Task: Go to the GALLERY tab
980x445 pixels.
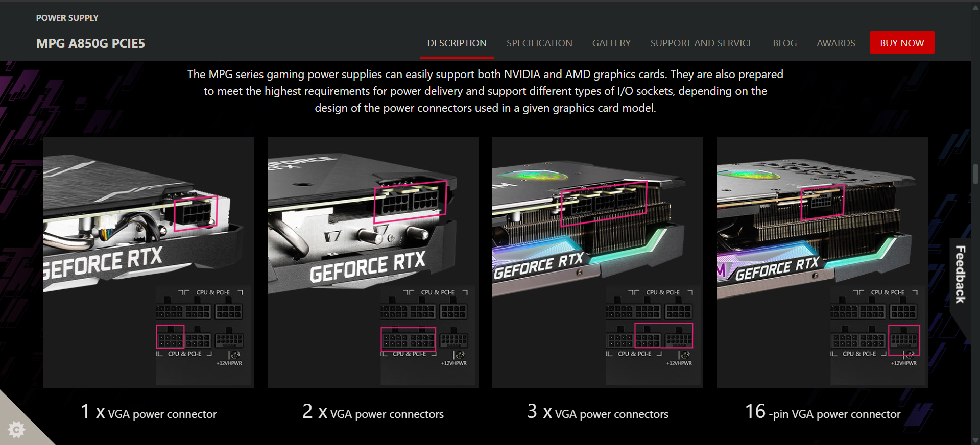Action: click(x=611, y=43)
